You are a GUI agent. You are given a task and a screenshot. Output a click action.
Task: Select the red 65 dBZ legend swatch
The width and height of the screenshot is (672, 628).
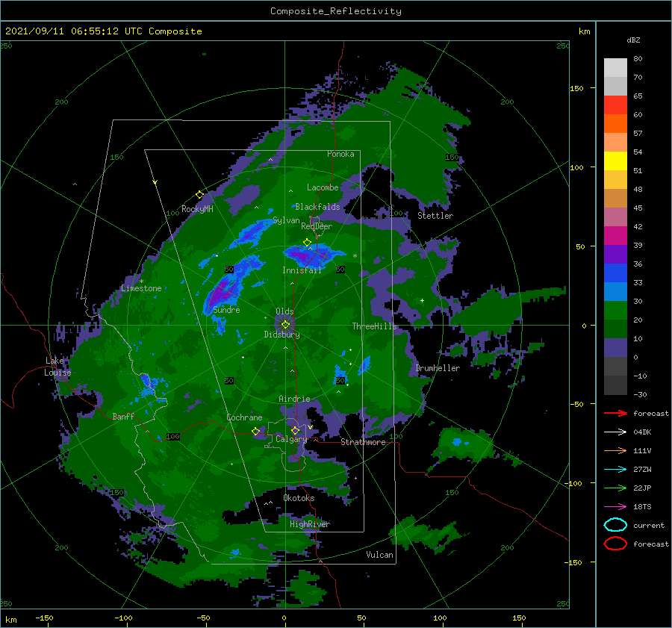(615, 105)
